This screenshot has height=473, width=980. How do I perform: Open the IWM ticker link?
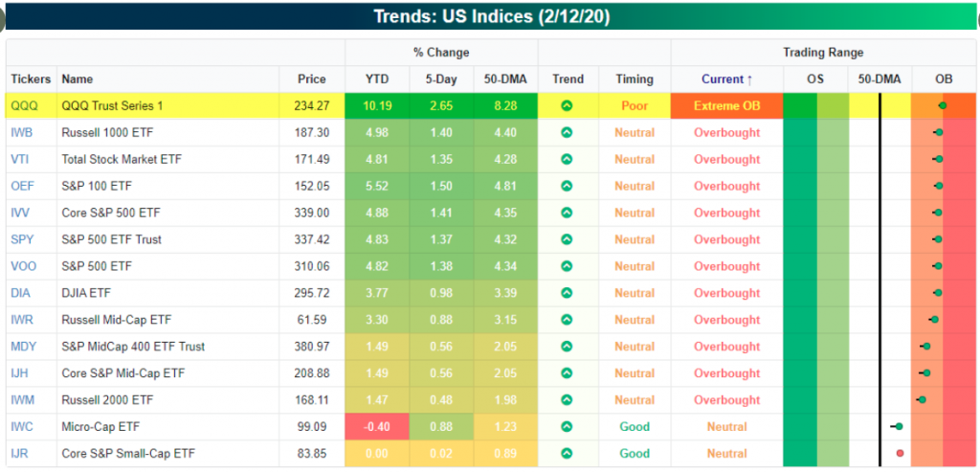tap(24, 400)
